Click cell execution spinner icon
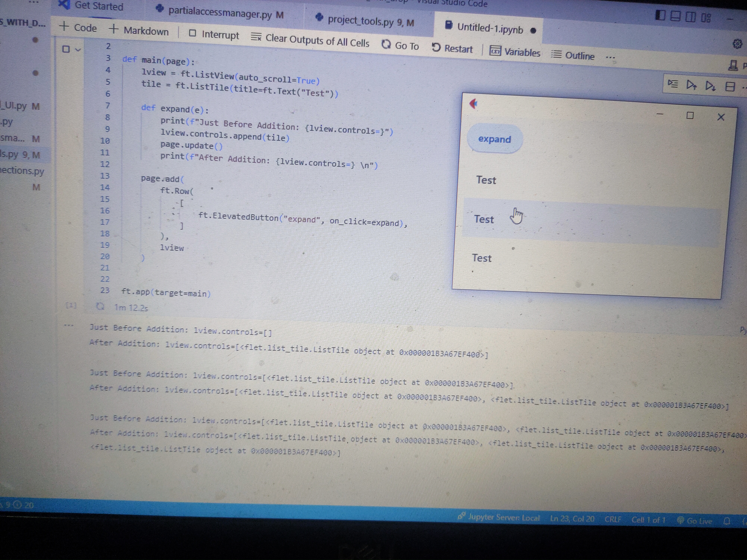 (100, 306)
